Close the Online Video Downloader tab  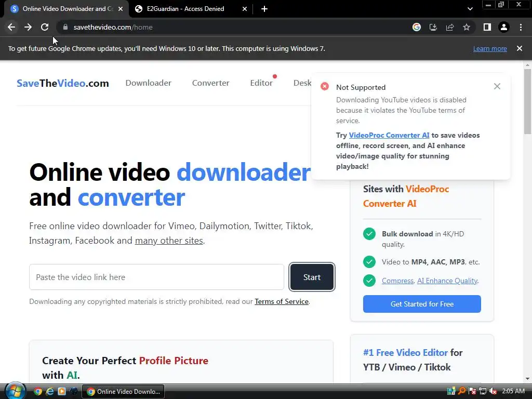point(121,9)
